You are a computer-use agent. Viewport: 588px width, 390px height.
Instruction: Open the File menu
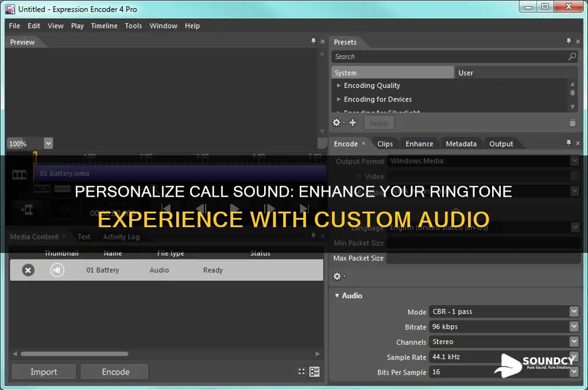pos(14,26)
